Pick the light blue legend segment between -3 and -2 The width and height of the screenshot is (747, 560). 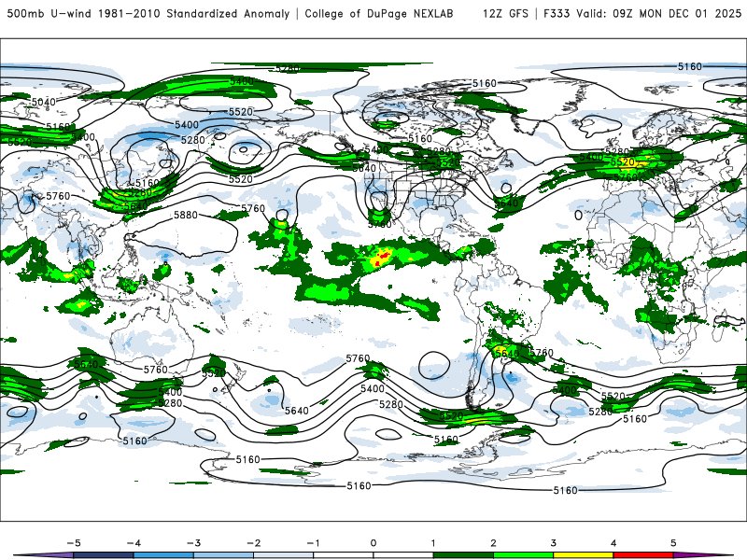[223, 555]
